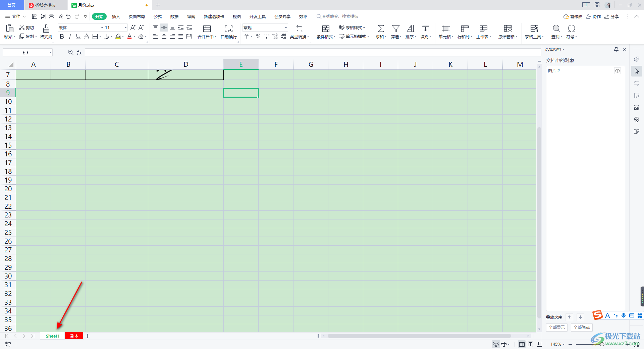The width and height of the screenshot is (644, 349).
Task: Undo the last action
Action: (68, 16)
